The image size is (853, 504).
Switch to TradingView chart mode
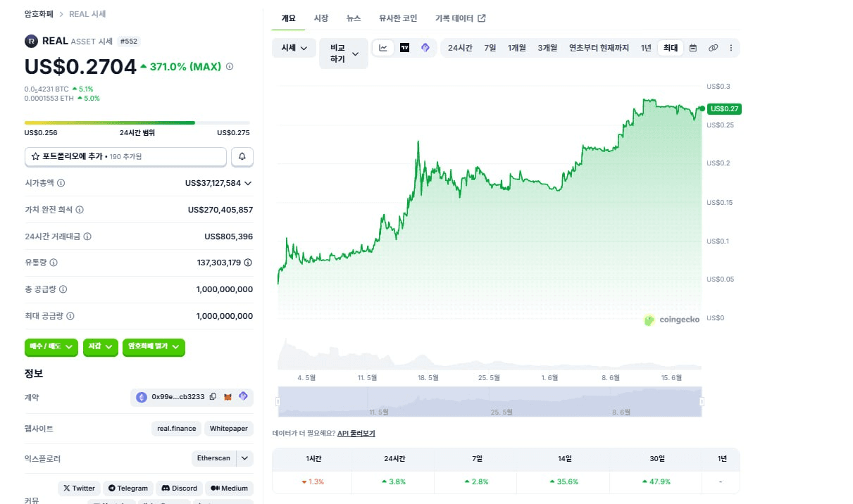pos(404,48)
